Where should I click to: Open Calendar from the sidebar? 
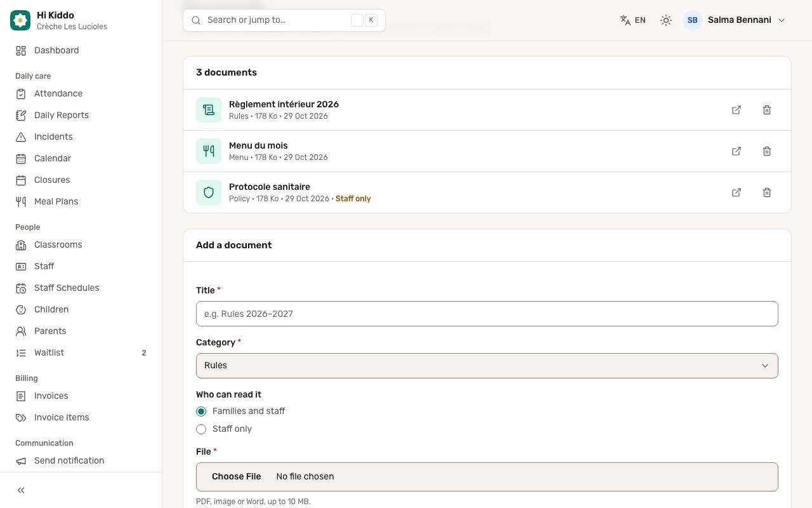coord(81,158)
